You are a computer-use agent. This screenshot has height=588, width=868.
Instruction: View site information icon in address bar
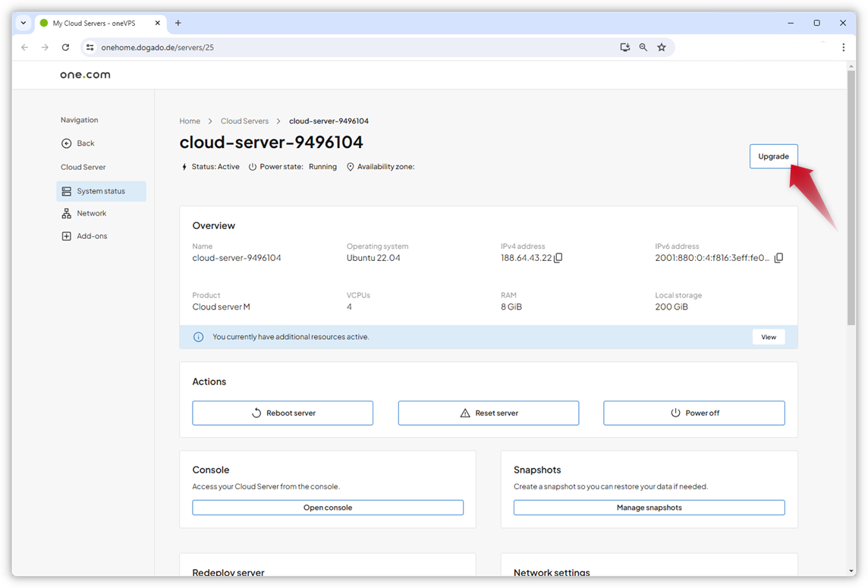point(90,47)
